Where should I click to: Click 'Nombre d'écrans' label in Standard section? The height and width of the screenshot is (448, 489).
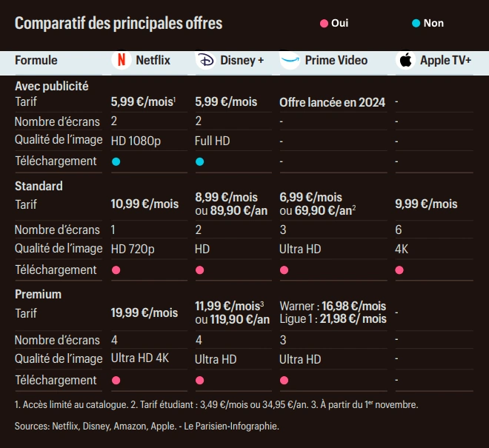pos(57,230)
